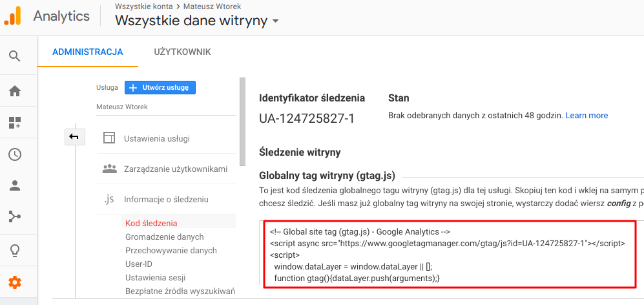Open Zarządzanie użytkownikami
This screenshot has width=644, height=305.
[x=176, y=169]
